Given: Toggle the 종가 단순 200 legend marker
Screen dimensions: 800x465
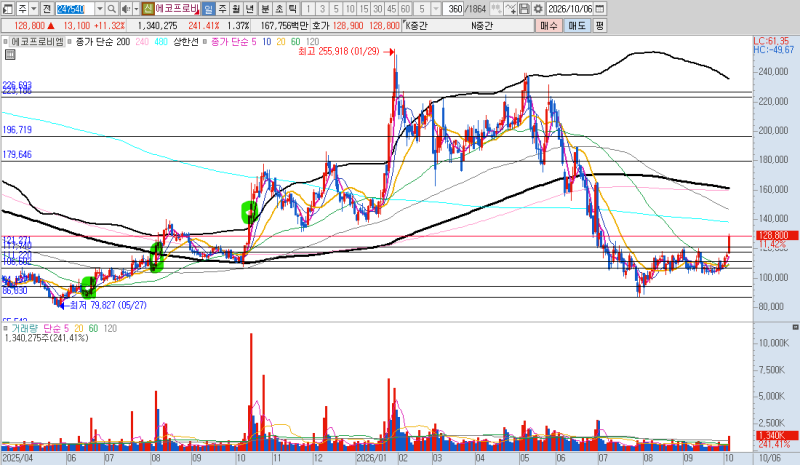Looking at the screenshot, I should coord(69,42).
